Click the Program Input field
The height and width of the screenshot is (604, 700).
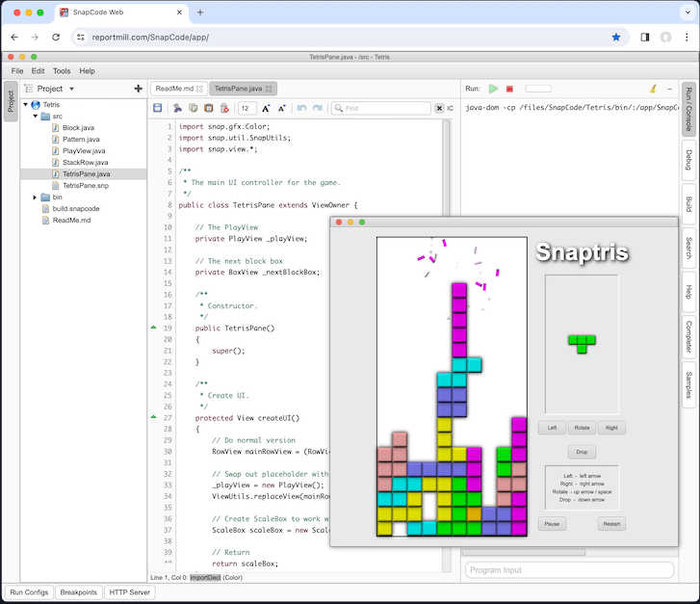(569, 570)
